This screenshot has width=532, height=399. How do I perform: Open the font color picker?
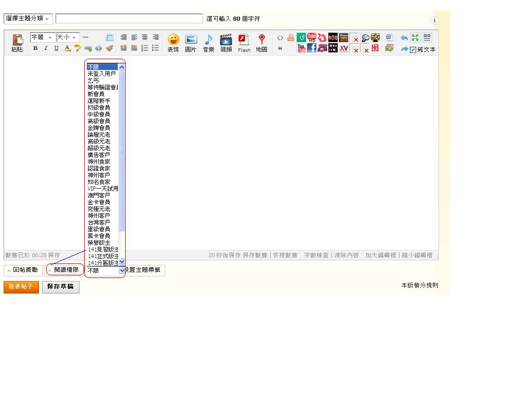point(67,48)
